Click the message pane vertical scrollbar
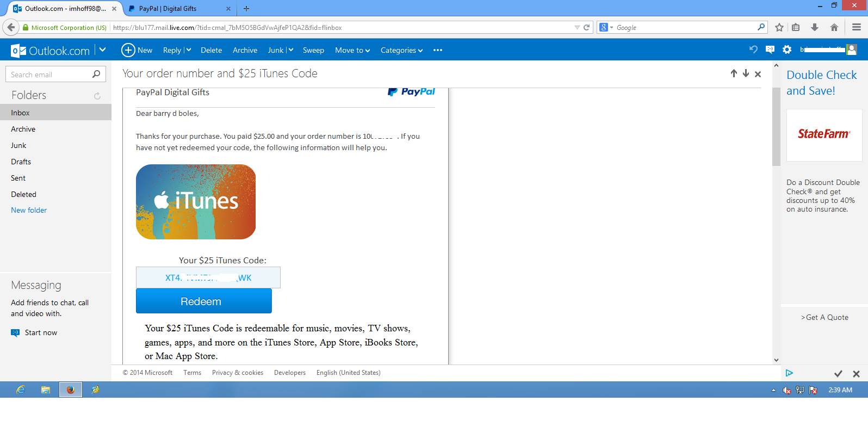The height and width of the screenshot is (426, 868). [776, 126]
